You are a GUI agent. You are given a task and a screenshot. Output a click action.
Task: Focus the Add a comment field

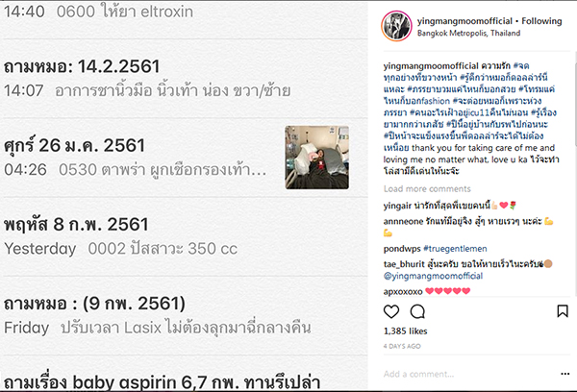point(467,374)
